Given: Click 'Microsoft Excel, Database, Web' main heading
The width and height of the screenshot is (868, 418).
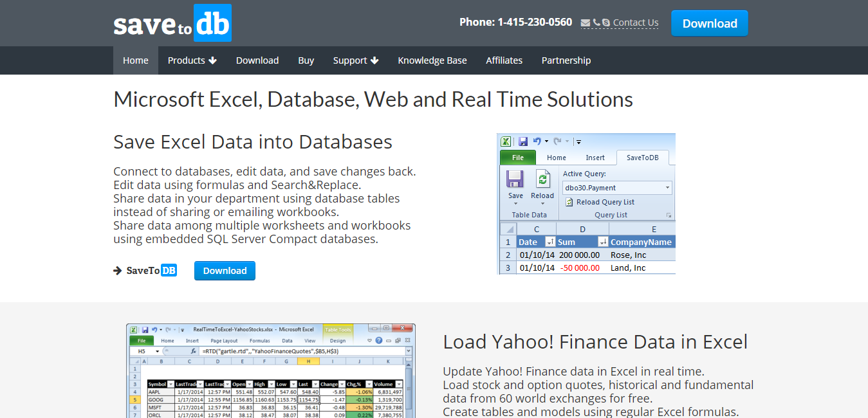Looking at the screenshot, I should [x=373, y=99].
